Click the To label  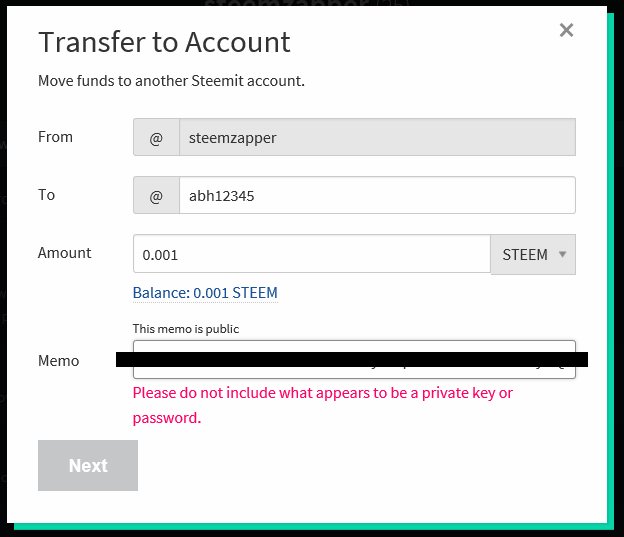pos(47,195)
